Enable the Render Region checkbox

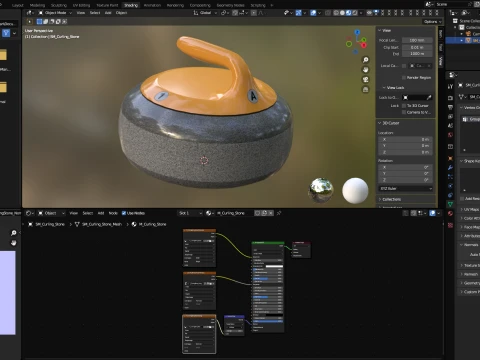[404, 78]
